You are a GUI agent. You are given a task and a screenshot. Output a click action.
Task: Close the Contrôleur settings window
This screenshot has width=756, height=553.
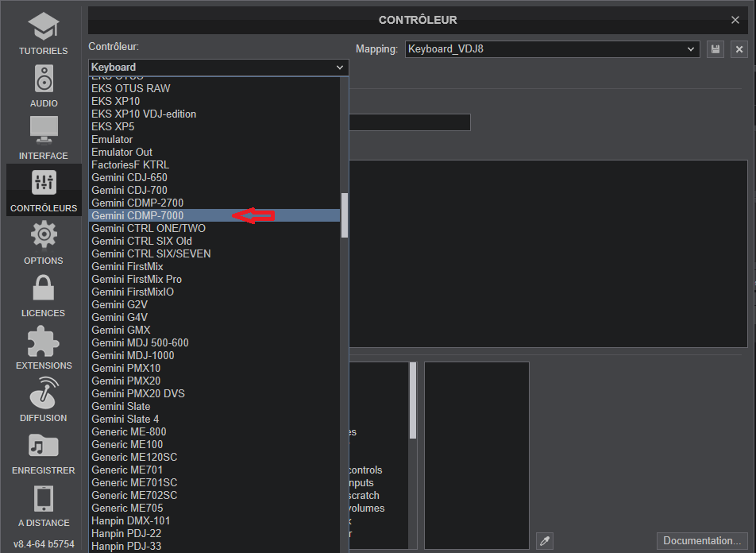[x=735, y=20]
